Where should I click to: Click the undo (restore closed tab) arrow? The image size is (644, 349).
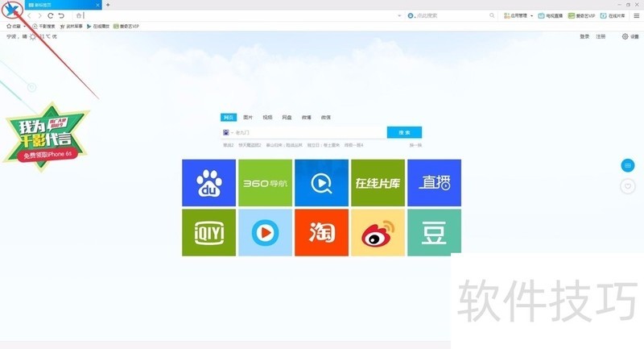(x=61, y=15)
